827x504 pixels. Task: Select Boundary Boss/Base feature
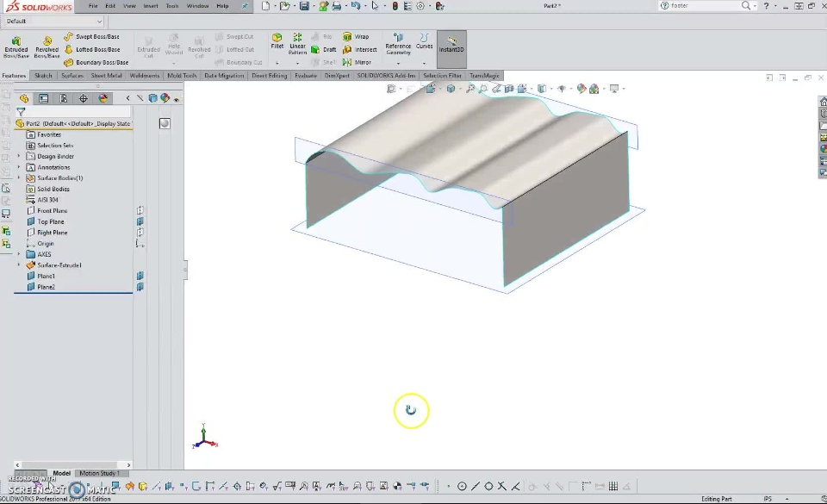(96, 62)
